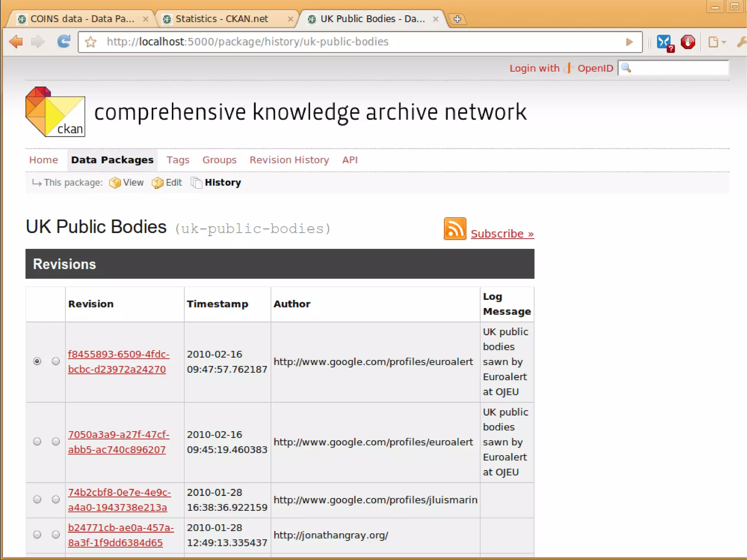This screenshot has width=747, height=560.
Task: Click the Edit package icon
Action: pyautogui.click(x=158, y=182)
